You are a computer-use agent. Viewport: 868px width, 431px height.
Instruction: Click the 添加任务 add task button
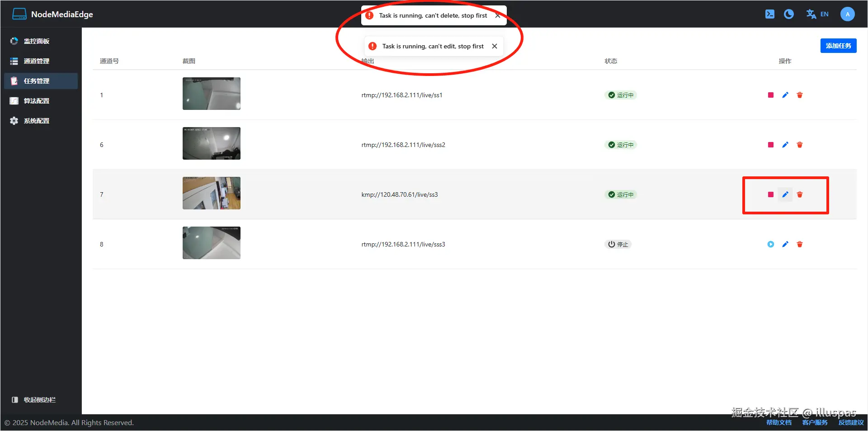pyautogui.click(x=839, y=46)
